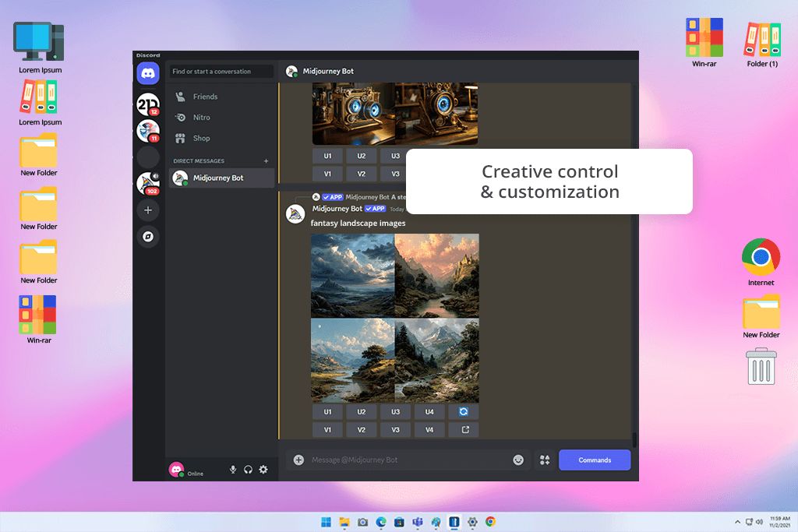Click the Find or start a conversation field
This screenshot has width=798, height=532.
pyautogui.click(x=221, y=72)
